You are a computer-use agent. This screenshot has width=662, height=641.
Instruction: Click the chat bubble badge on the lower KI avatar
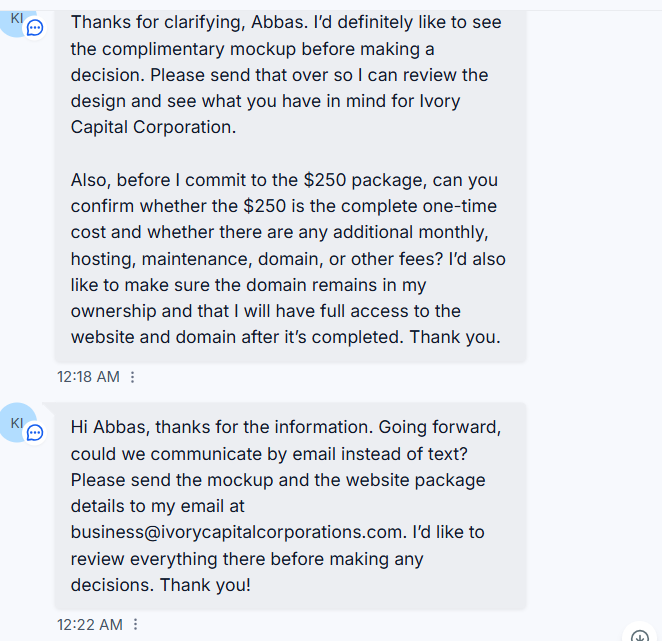tap(35, 433)
